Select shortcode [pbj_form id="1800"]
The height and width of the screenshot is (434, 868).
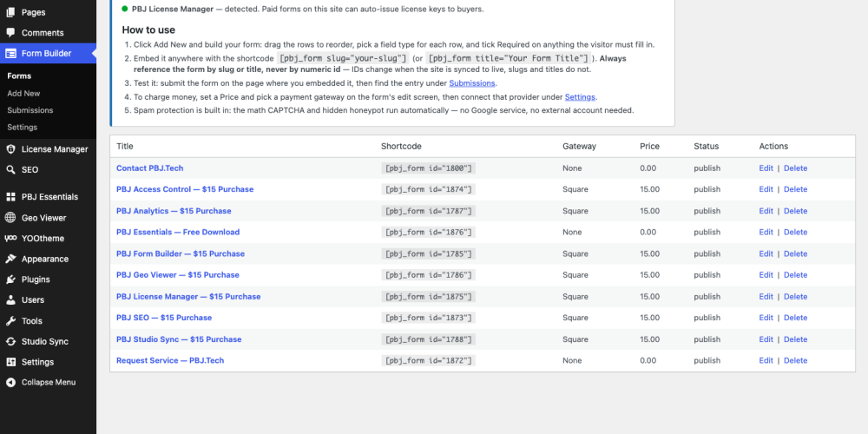429,168
